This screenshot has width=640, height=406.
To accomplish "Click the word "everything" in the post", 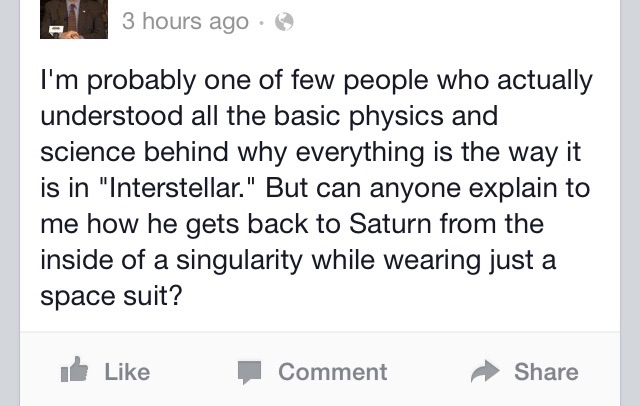I will click(x=366, y=152).
